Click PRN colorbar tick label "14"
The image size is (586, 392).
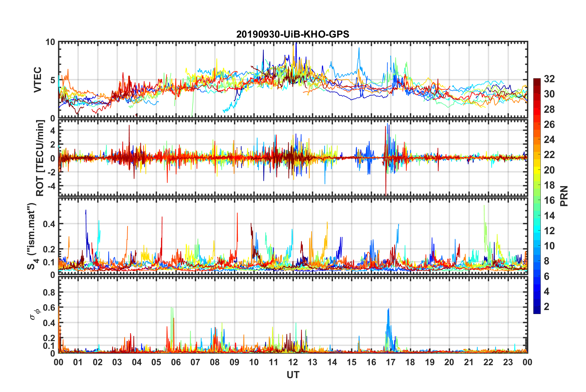(549, 216)
